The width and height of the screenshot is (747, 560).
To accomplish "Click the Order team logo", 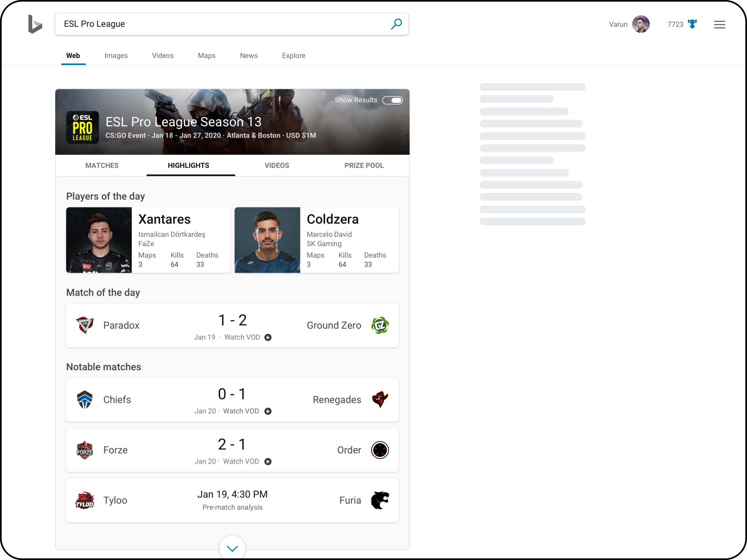I will tap(380, 450).
